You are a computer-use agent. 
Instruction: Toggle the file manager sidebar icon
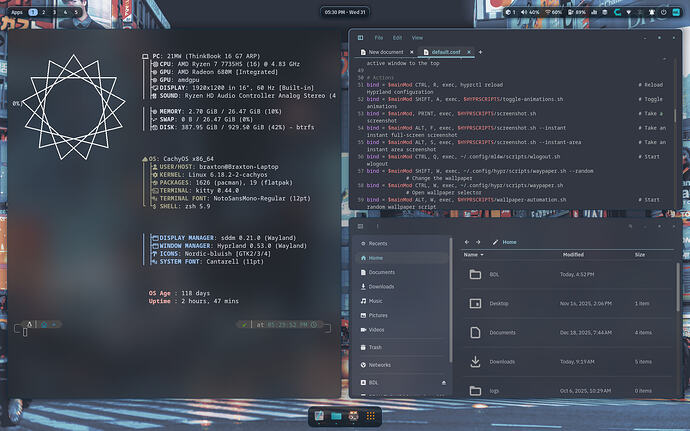[x=360, y=226]
